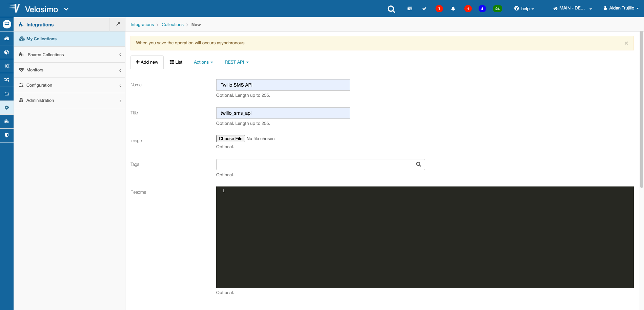
Task: Collapse the Integrations side panel
Action: click(x=118, y=24)
